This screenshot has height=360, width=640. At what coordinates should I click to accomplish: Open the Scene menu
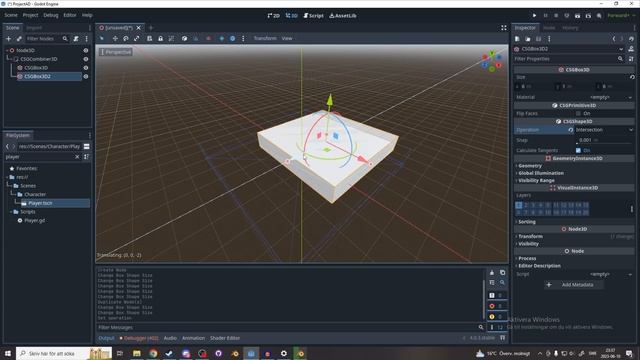tap(11, 15)
